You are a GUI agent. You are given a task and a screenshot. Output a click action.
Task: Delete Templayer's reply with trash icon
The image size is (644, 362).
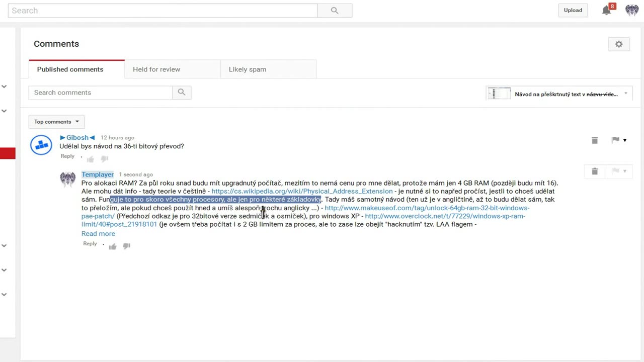(595, 171)
